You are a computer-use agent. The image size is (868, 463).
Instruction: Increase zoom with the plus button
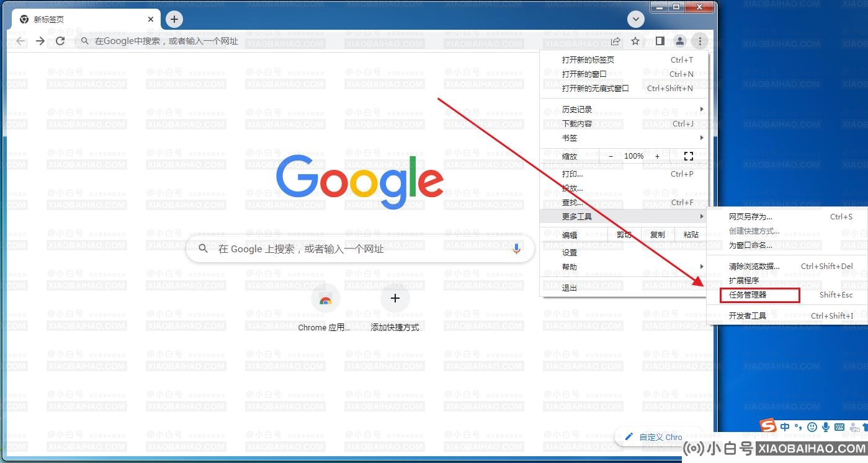[x=658, y=156]
